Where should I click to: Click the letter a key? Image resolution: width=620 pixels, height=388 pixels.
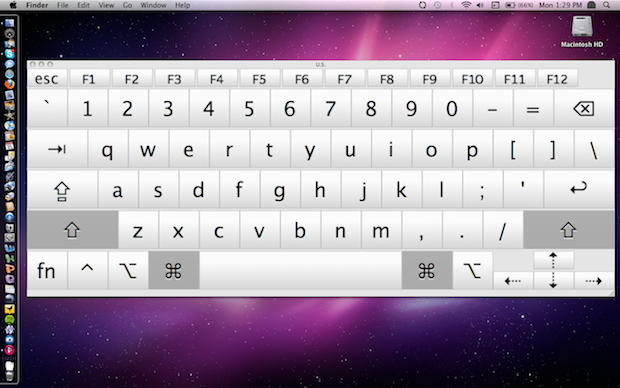(118, 190)
